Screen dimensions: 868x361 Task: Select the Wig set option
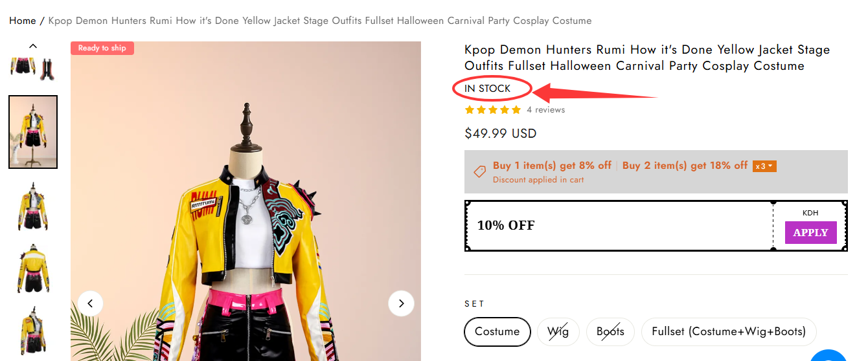[x=558, y=332]
